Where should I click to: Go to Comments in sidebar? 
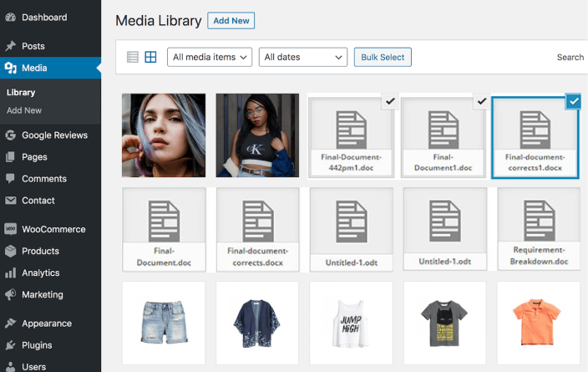click(43, 178)
